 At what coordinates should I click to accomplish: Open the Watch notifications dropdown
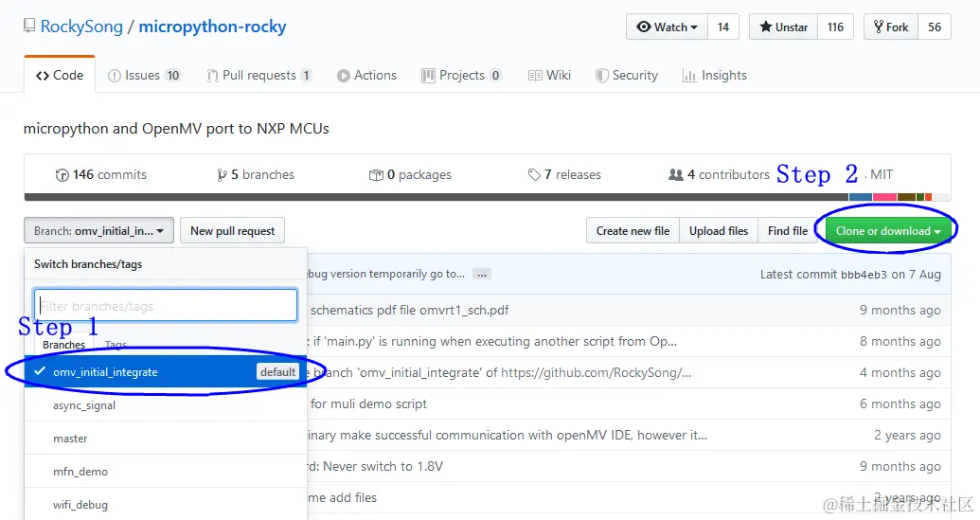tap(667, 27)
